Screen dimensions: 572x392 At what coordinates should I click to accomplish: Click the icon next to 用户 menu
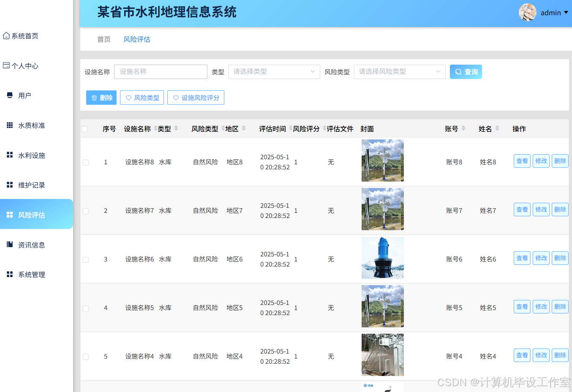tap(10, 95)
